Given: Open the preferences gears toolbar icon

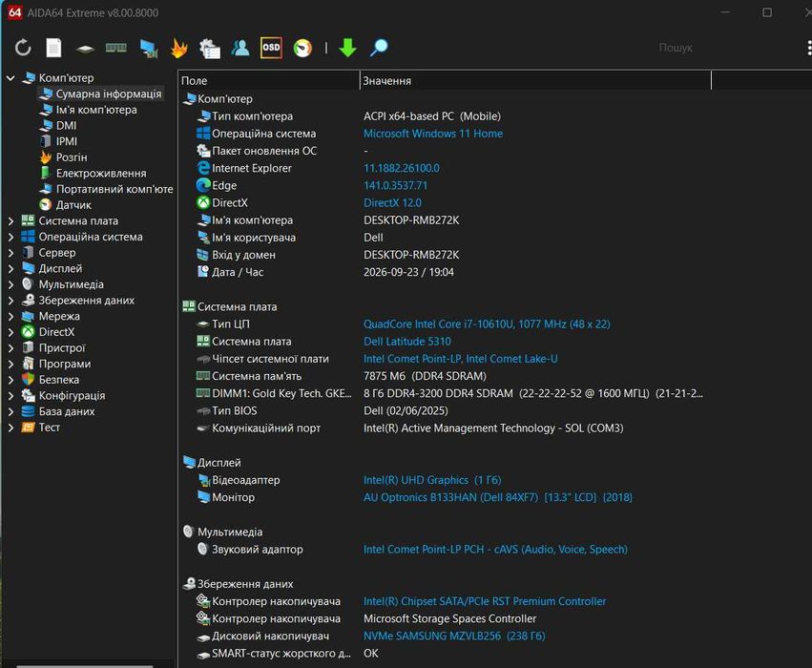Looking at the screenshot, I should [210, 49].
